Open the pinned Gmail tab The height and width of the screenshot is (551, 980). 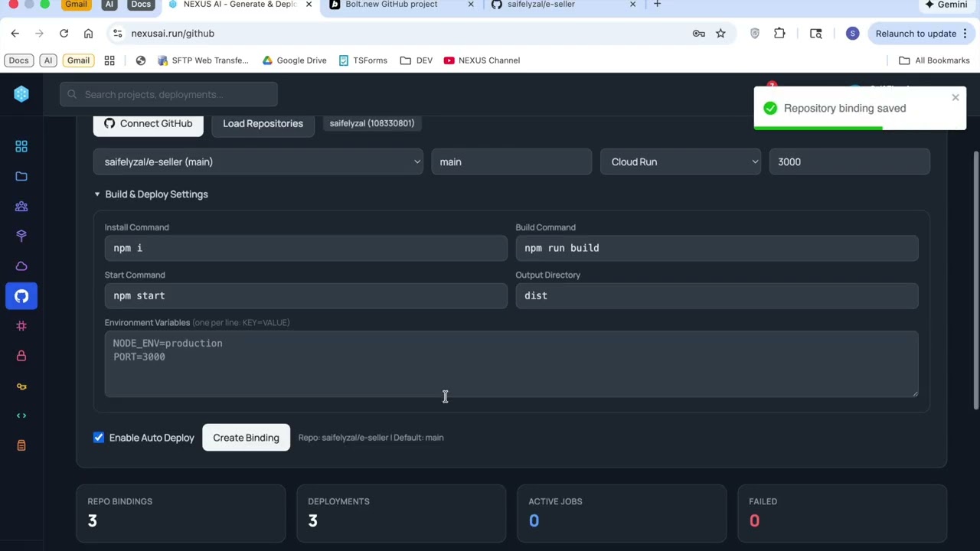[76, 5]
